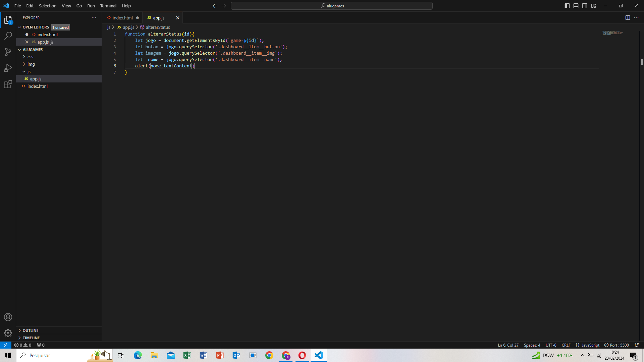Open editor More Actions ellipsis
Image resolution: width=644 pixels, height=362 pixels.
click(636, 18)
